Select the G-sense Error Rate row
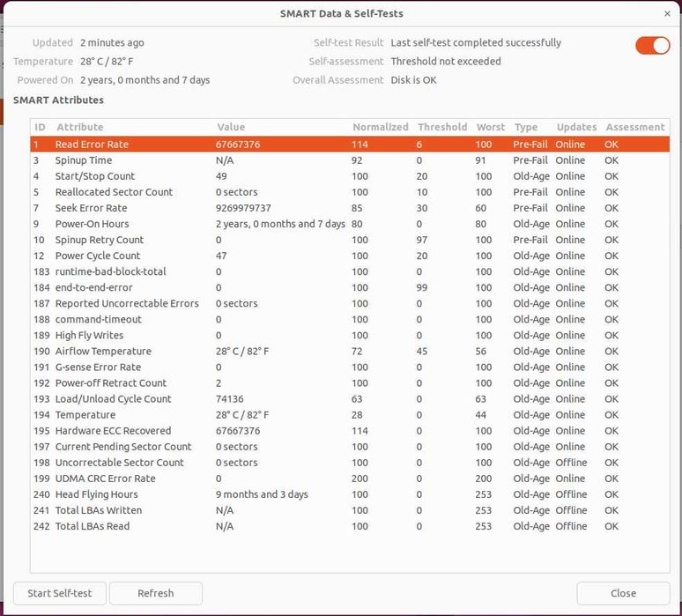 [350, 367]
